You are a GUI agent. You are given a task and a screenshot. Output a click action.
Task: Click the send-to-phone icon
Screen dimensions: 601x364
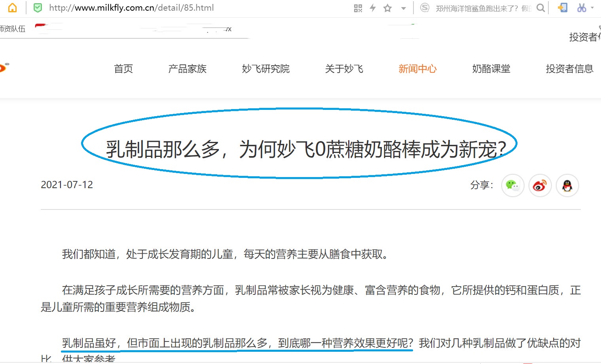[x=562, y=8]
